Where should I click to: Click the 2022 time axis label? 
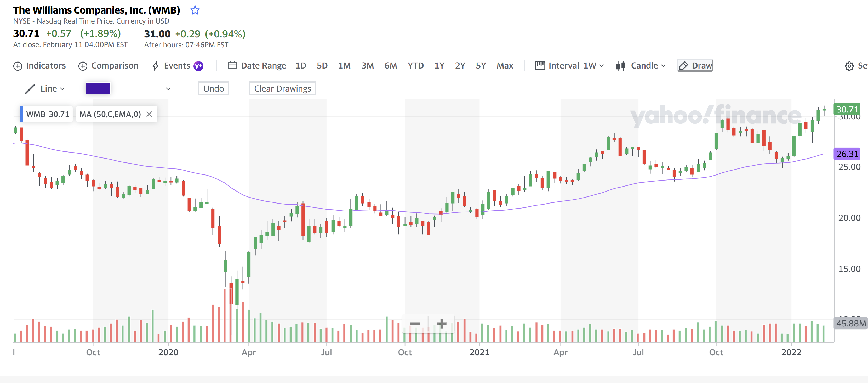tap(791, 352)
